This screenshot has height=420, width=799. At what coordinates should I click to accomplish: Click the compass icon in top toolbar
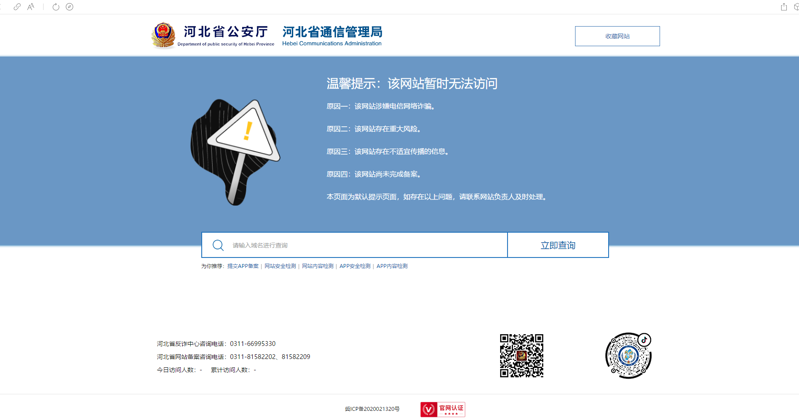[69, 7]
